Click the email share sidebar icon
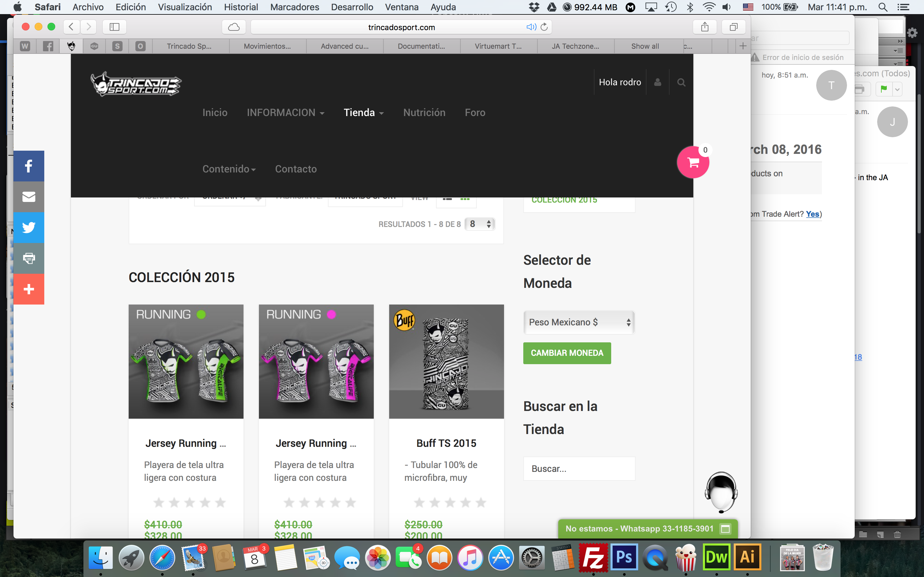This screenshot has width=924, height=577. click(x=29, y=197)
